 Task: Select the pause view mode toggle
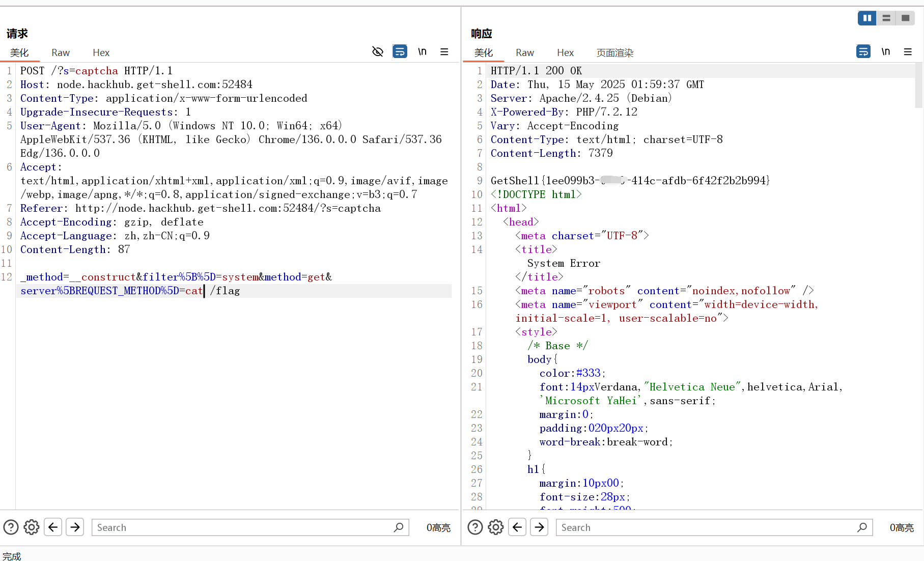867,18
